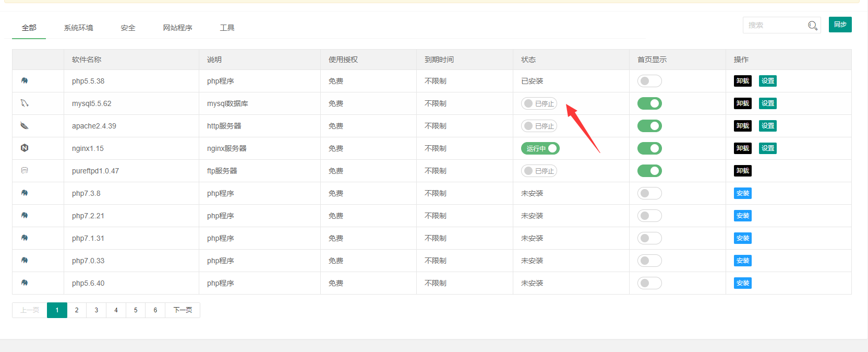This screenshot has height=352, width=868.
Task: Disable homepage display for pureftpd1.0.47
Action: point(649,171)
